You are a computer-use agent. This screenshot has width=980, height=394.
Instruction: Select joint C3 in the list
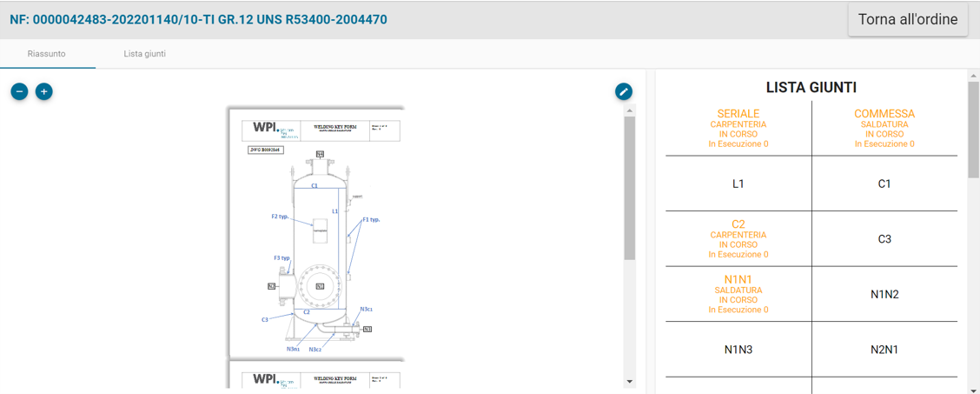click(x=884, y=239)
